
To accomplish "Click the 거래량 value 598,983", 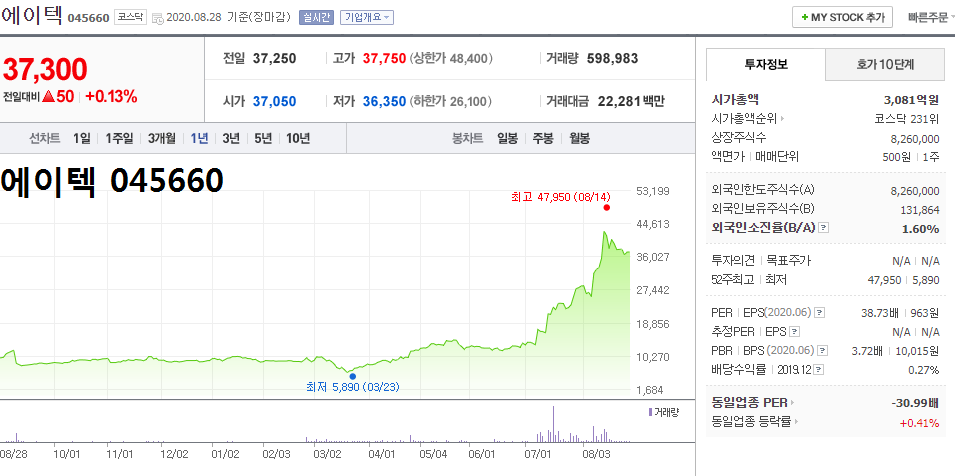I will tap(613, 58).
